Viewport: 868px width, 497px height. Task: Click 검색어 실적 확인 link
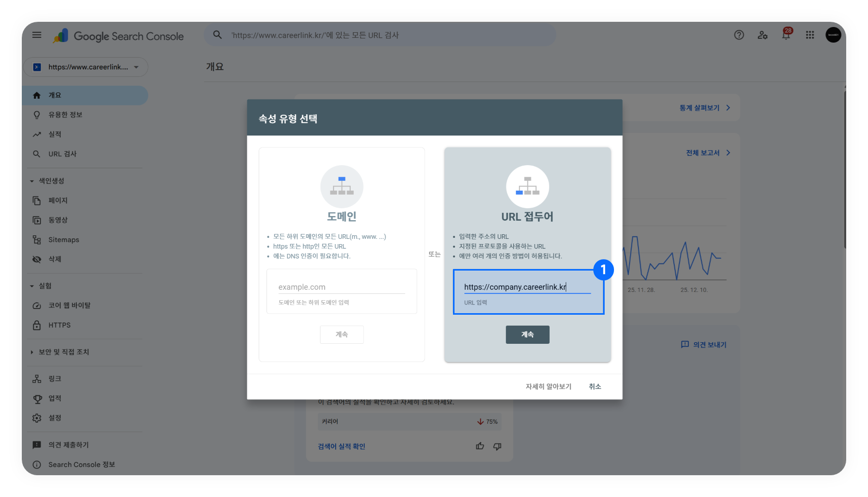pos(341,447)
